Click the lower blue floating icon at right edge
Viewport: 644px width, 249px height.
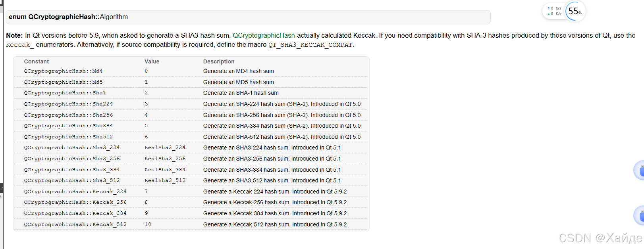pyautogui.click(x=639, y=216)
